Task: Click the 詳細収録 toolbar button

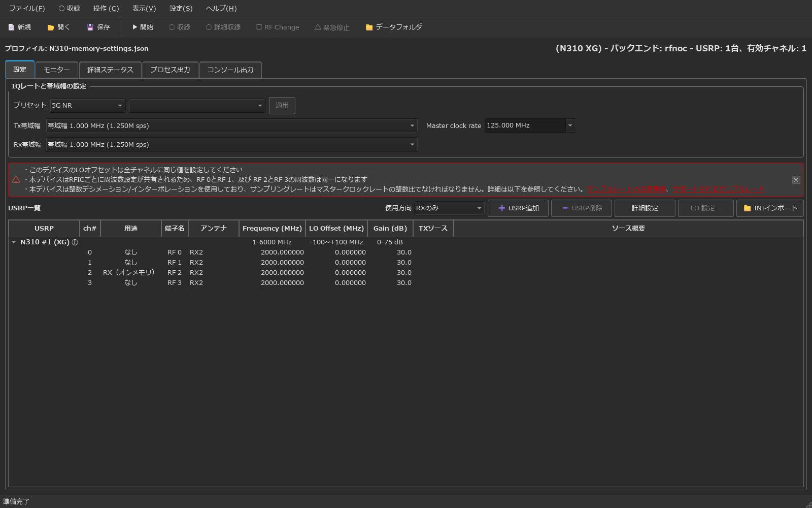Action: click(x=223, y=27)
